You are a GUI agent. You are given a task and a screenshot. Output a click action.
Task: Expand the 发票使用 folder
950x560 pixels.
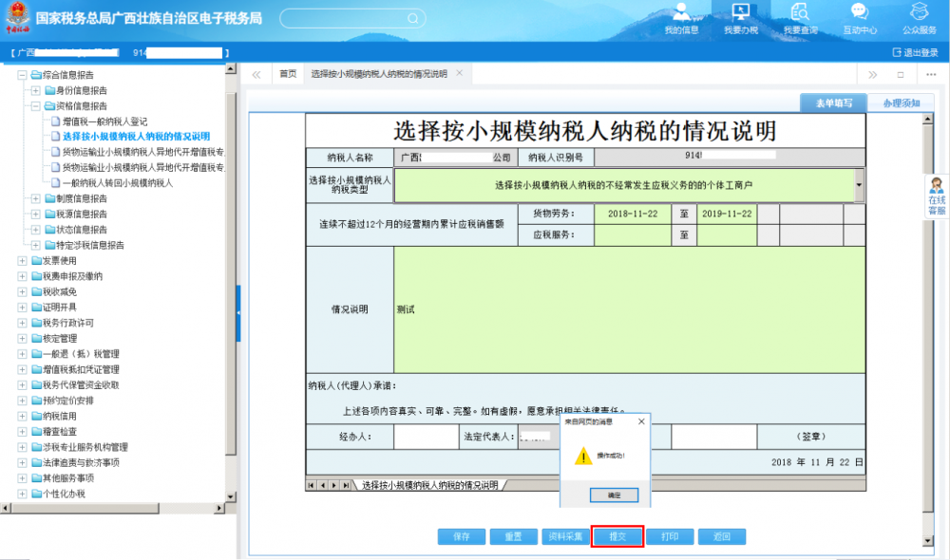pos(23,260)
